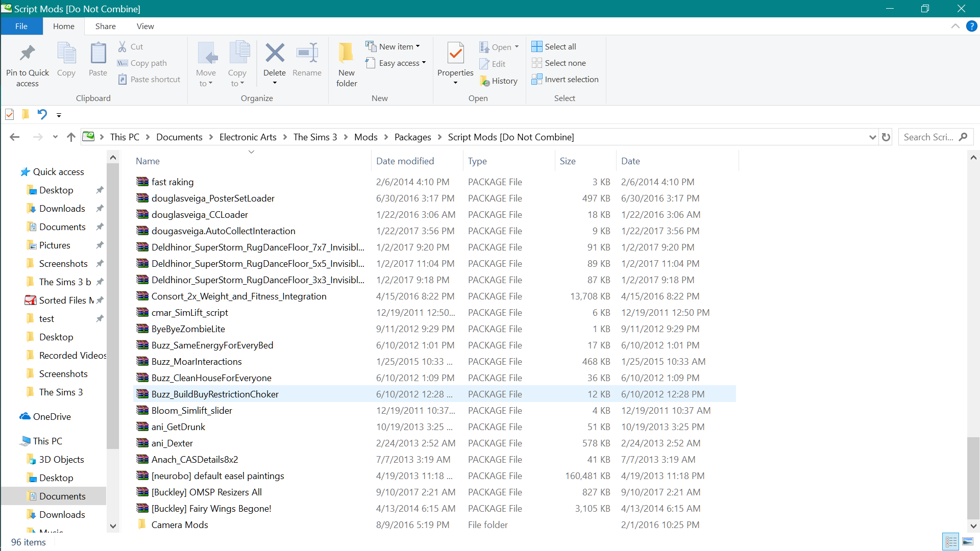The width and height of the screenshot is (980, 551).
Task: Select the [Buckley] Fairy Wings Begone! file
Action: click(x=211, y=508)
